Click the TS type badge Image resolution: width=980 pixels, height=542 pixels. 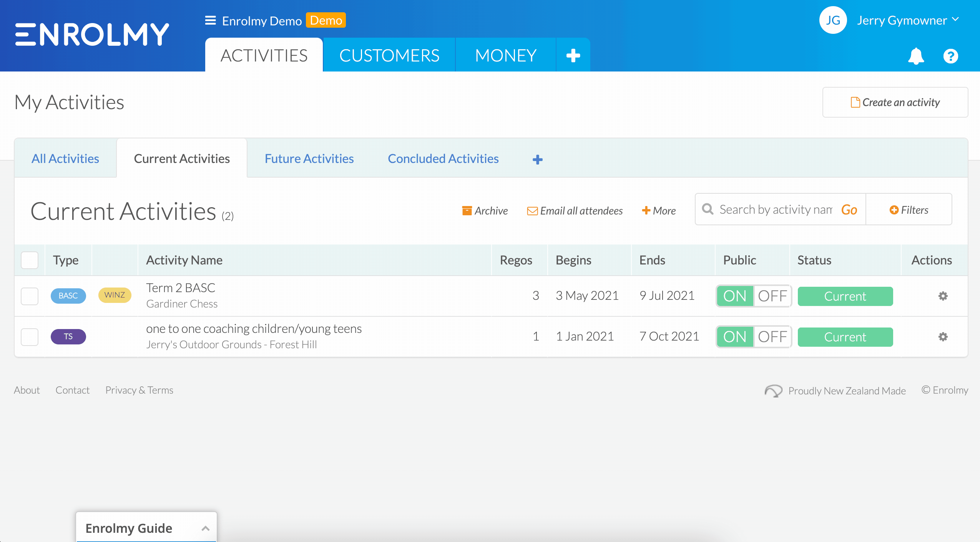click(x=68, y=337)
